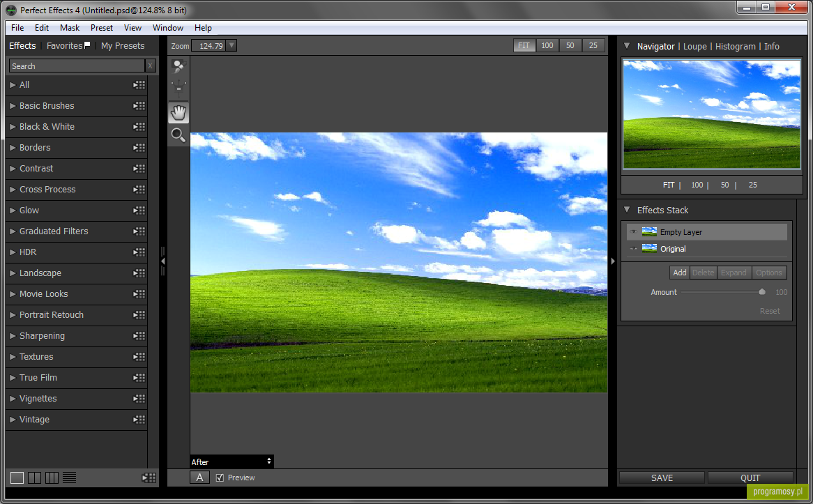Viewport: 813px width, 504px height.
Task: Switch to the Favorites tab
Action: 68,45
